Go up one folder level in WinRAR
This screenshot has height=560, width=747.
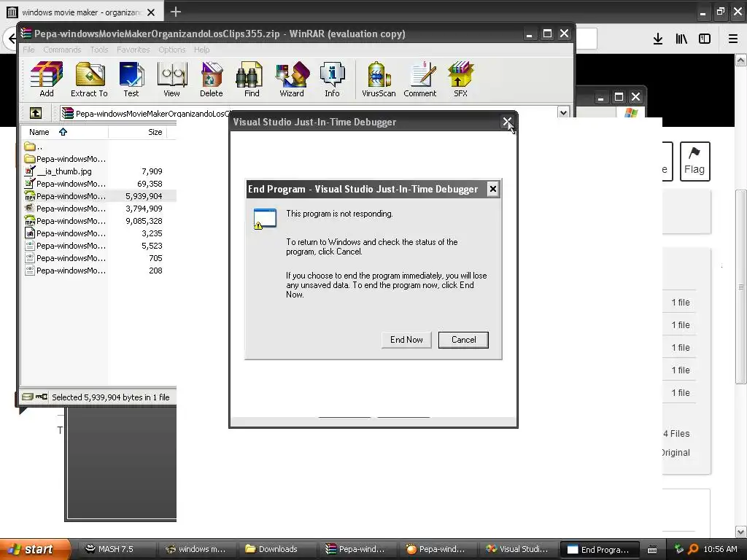pyautogui.click(x=36, y=113)
